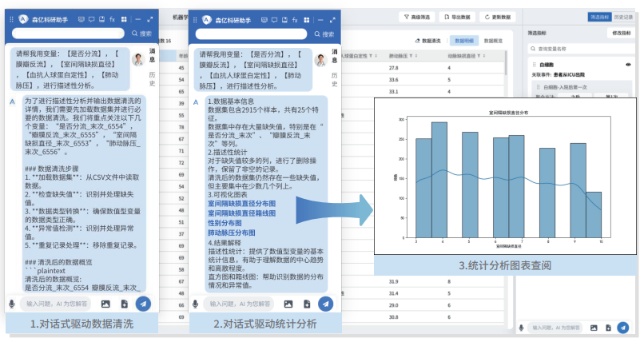Toggle the eye visibility icon for 白细胞

[628, 65]
